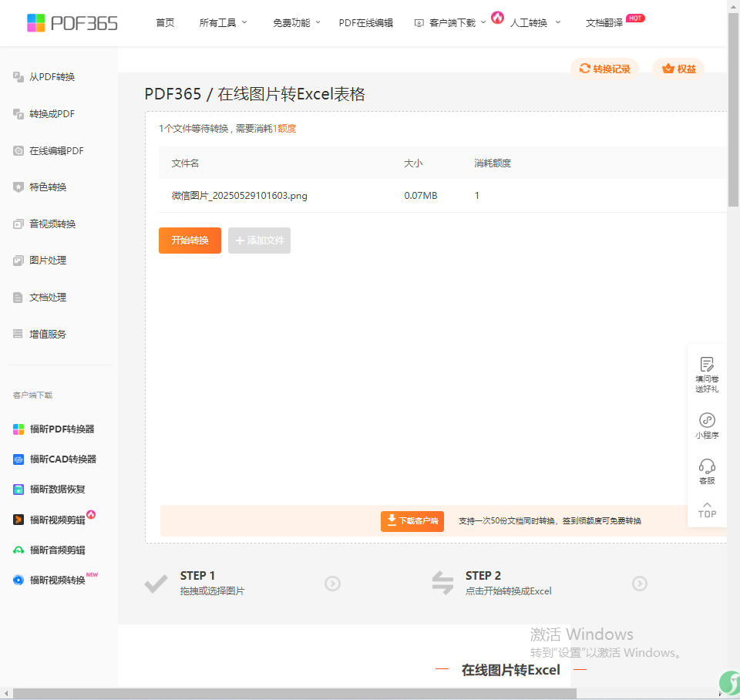
Task: Open 转换记录 history
Action: tap(604, 69)
